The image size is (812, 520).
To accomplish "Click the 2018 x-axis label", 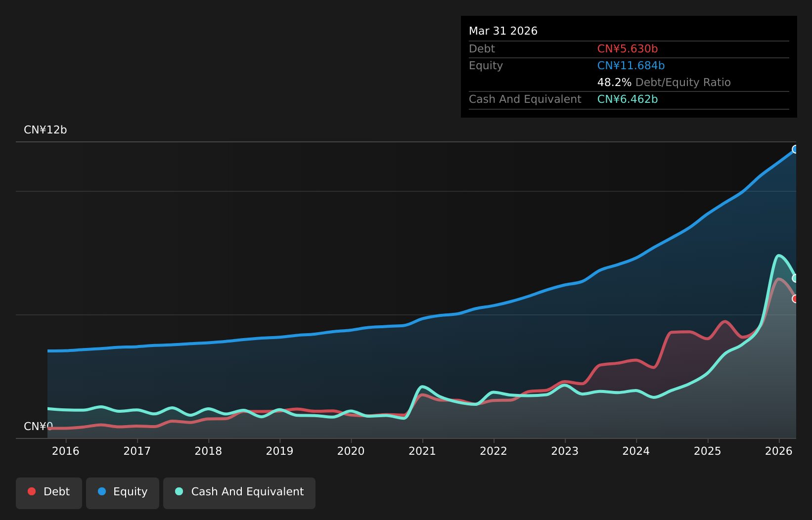I will click(x=208, y=451).
